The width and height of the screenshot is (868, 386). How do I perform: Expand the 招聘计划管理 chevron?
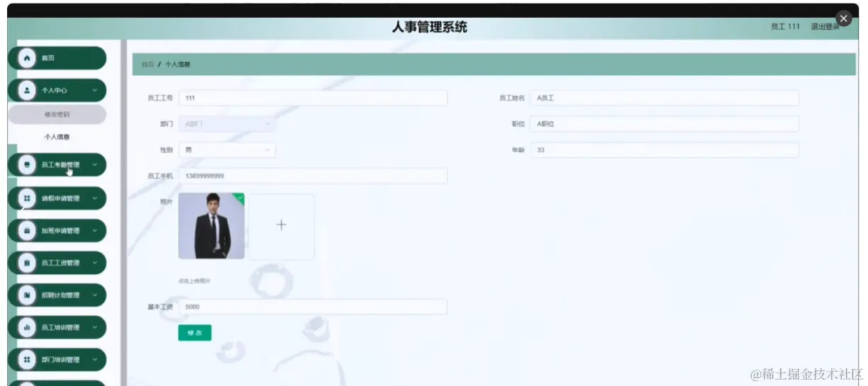tap(95, 295)
